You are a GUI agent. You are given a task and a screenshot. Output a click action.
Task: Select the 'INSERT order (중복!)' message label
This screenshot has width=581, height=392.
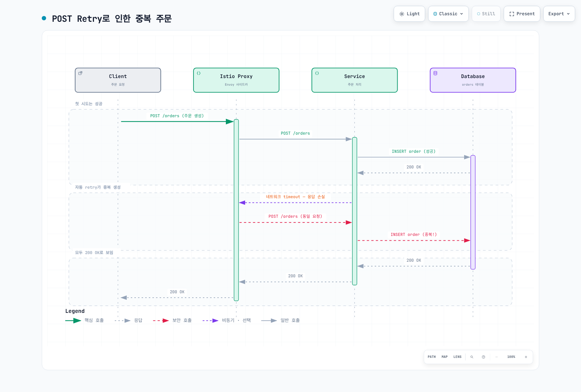414,234
